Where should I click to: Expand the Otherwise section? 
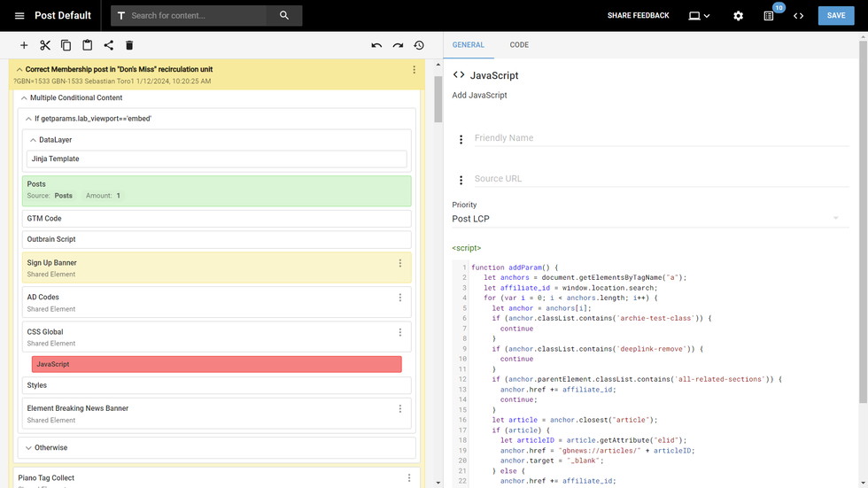pos(28,448)
